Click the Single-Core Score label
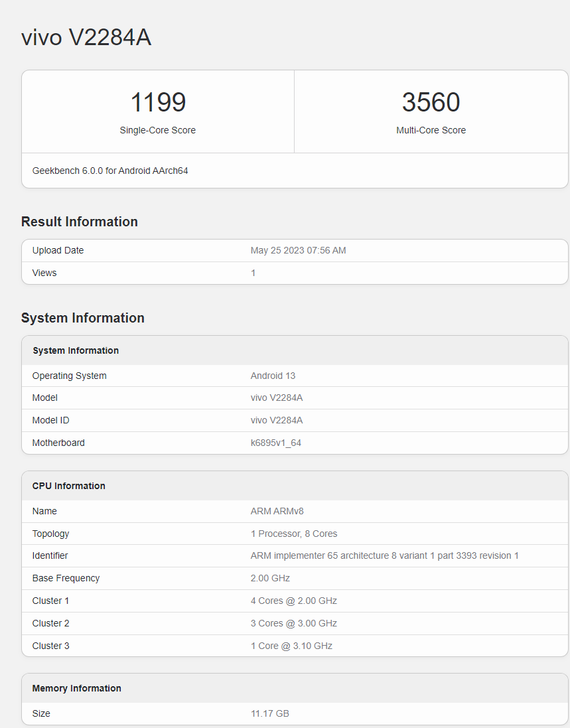This screenshot has width=570, height=728. pyautogui.click(x=158, y=130)
